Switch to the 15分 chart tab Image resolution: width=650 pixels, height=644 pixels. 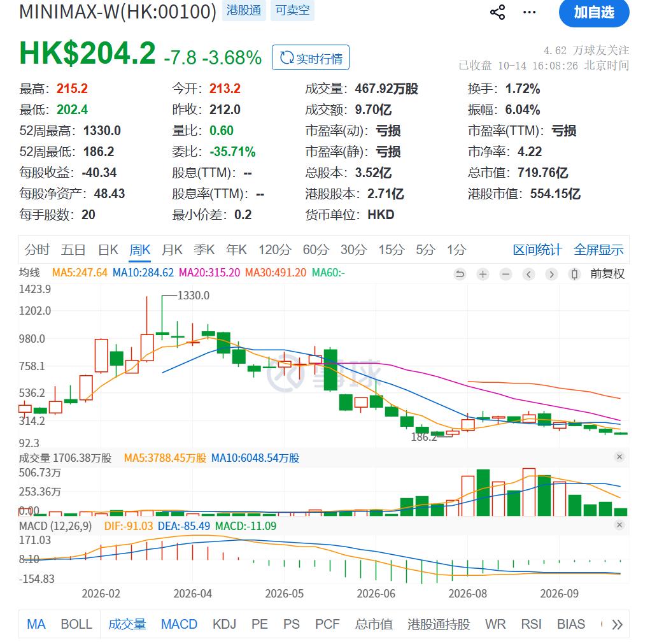click(x=392, y=250)
